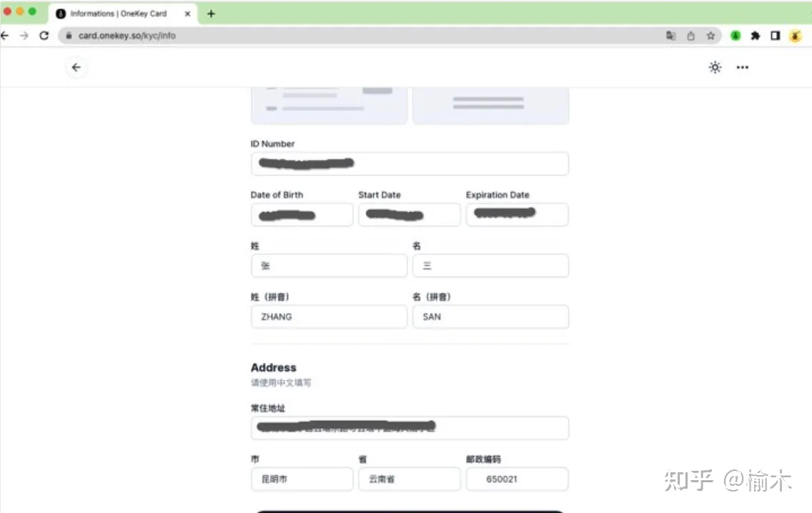Open the browser profile avatar
Image resolution: width=812 pixels, height=513 pixels.
tap(796, 36)
